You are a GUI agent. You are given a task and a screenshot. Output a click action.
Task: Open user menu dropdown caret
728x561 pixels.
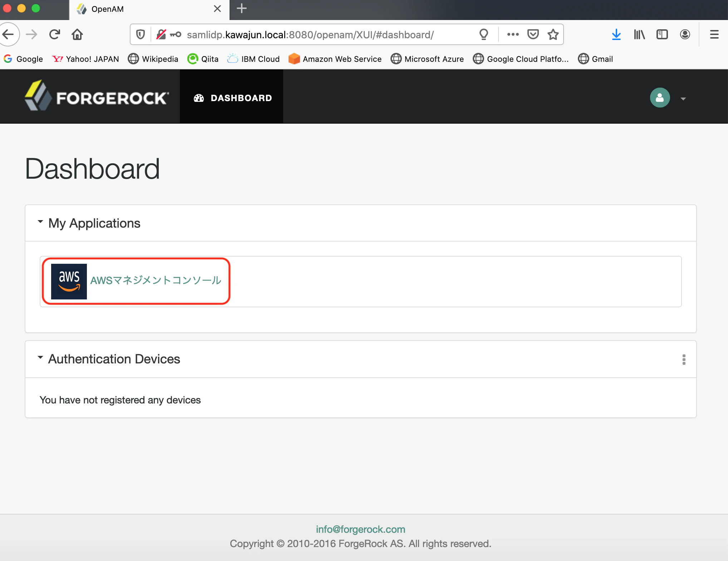(x=683, y=99)
